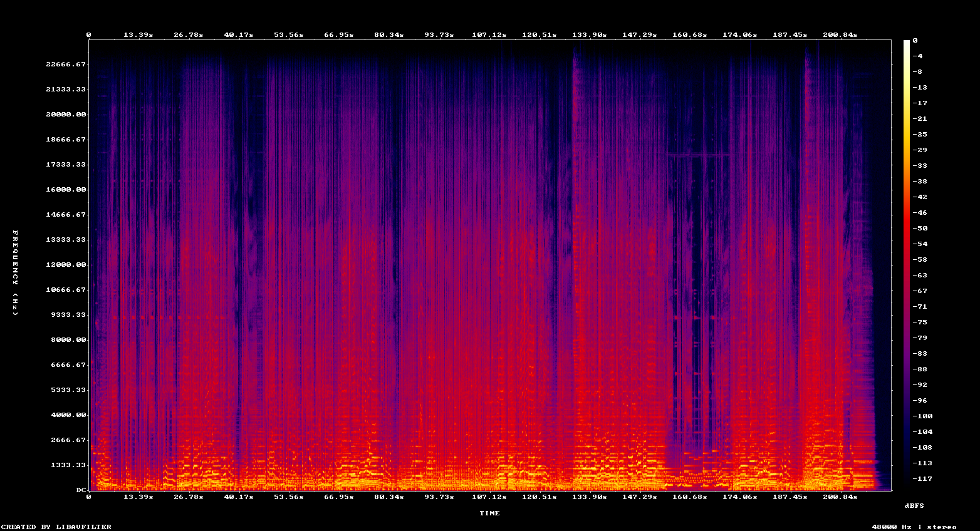Click the TIME axis title
The height and width of the screenshot is (531, 980).
pyautogui.click(x=490, y=513)
